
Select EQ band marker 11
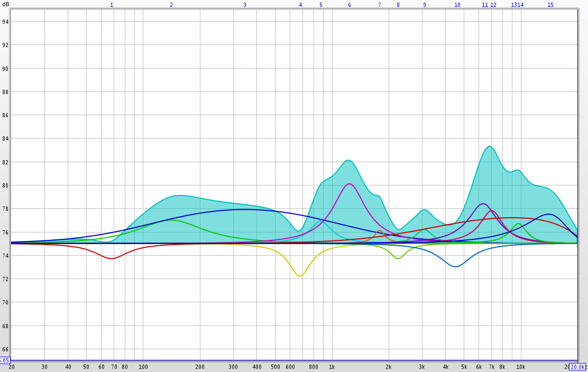coord(486,5)
